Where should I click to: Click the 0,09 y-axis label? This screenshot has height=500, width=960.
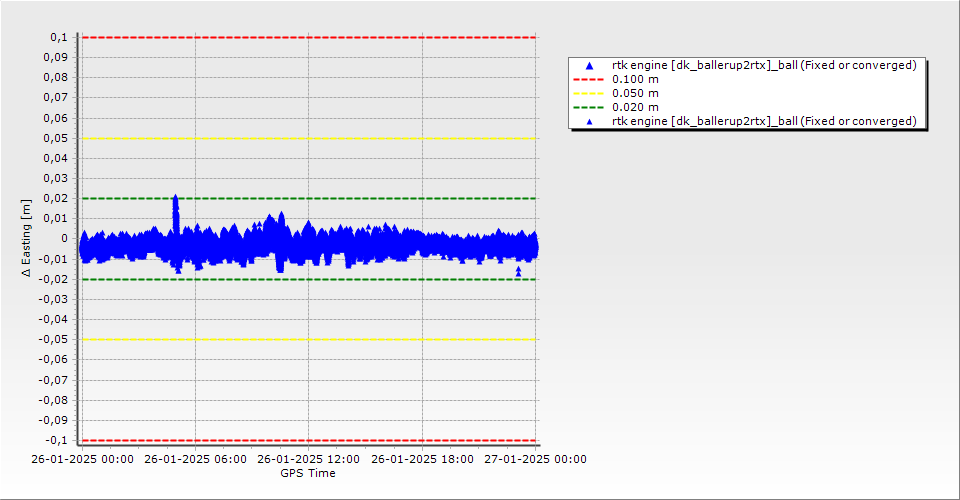(56, 58)
